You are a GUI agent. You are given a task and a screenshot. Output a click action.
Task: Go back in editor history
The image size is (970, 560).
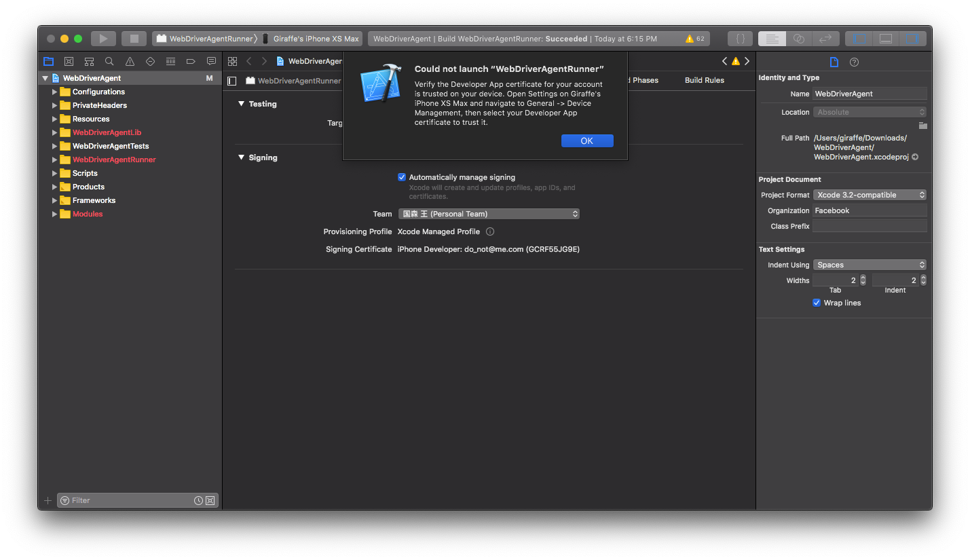coord(248,61)
